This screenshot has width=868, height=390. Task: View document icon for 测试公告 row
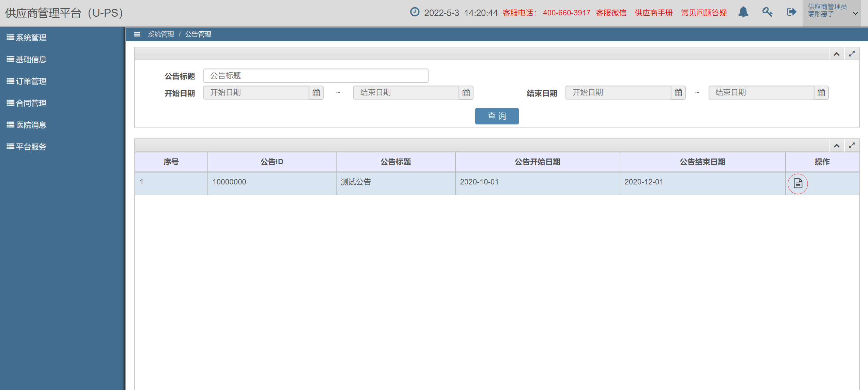(798, 183)
